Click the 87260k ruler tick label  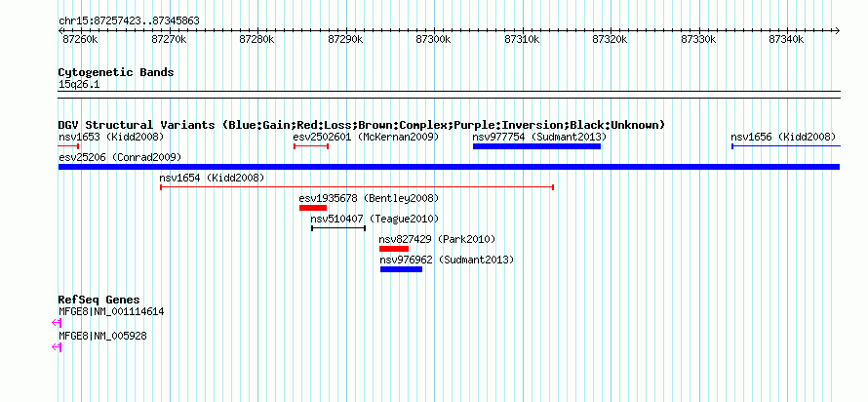coord(81,40)
